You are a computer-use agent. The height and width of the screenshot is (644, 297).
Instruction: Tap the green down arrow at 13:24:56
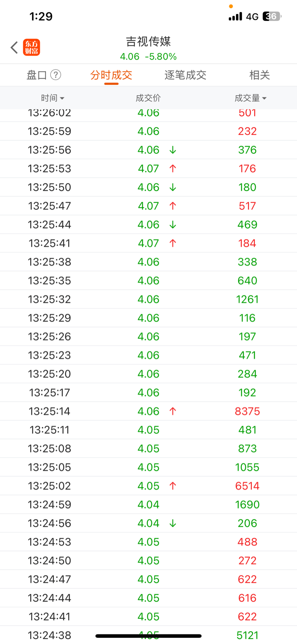click(173, 523)
